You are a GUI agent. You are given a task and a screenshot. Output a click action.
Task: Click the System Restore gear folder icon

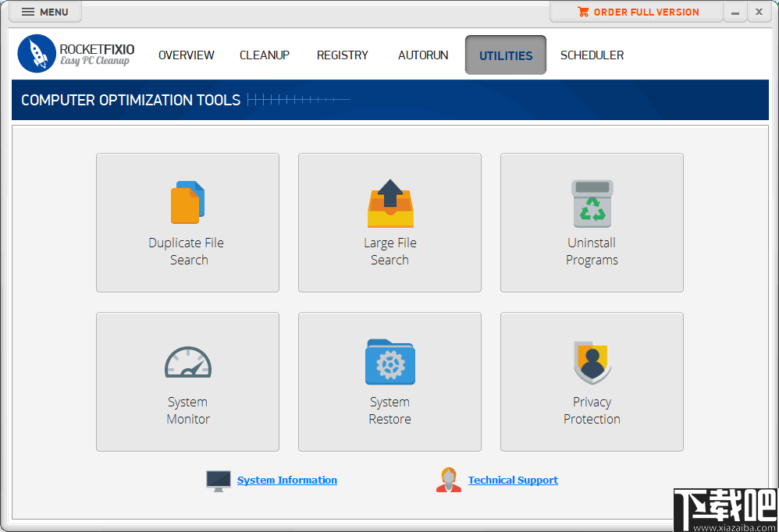(390, 362)
